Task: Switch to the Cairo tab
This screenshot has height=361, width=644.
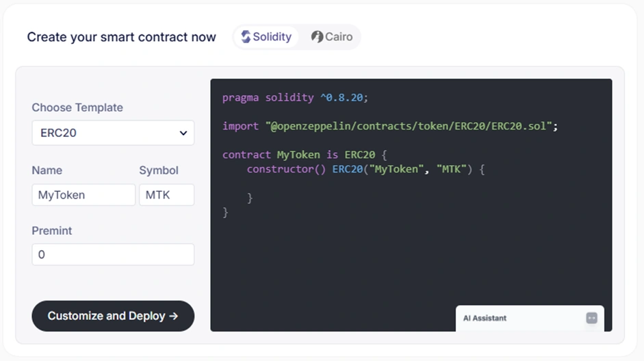Action: tap(333, 37)
